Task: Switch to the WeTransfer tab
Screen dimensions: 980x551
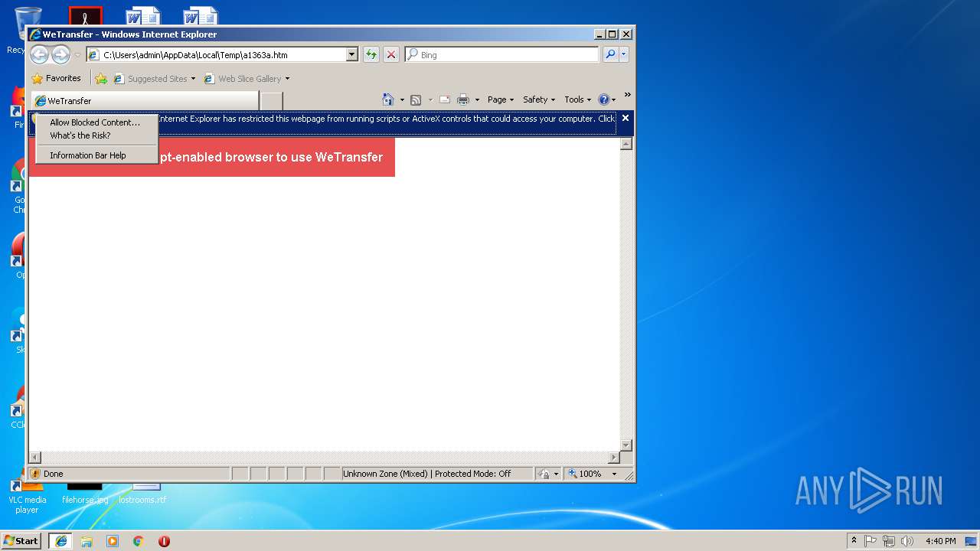Action: point(145,101)
